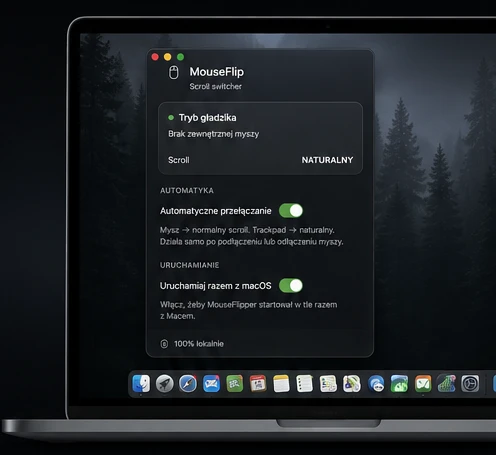Toggle Automatyczne przełączanie switch
This screenshot has width=496, height=455.
point(291,211)
